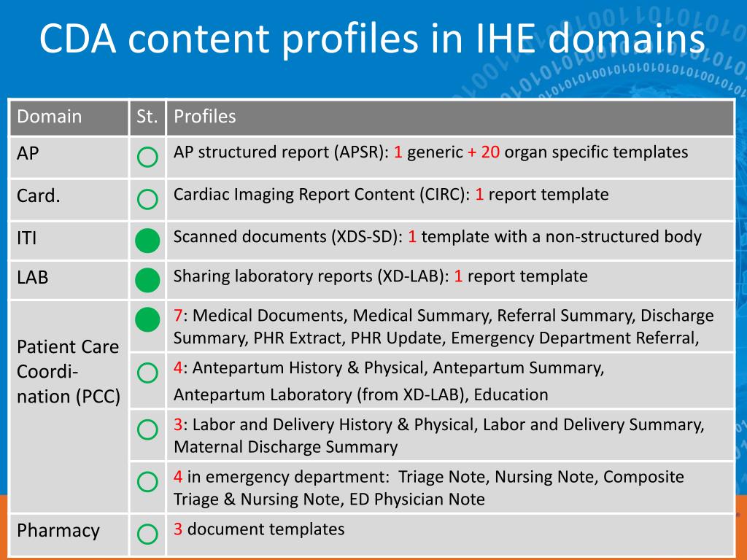
Task: Click the hollow status circle in AP row
Action: coord(147,157)
